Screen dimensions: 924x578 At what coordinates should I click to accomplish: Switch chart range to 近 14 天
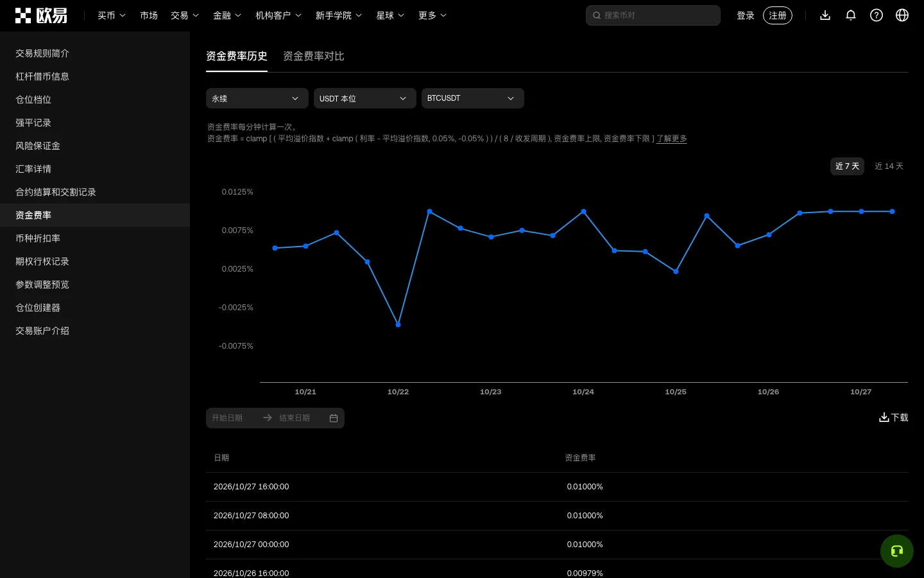[889, 166]
